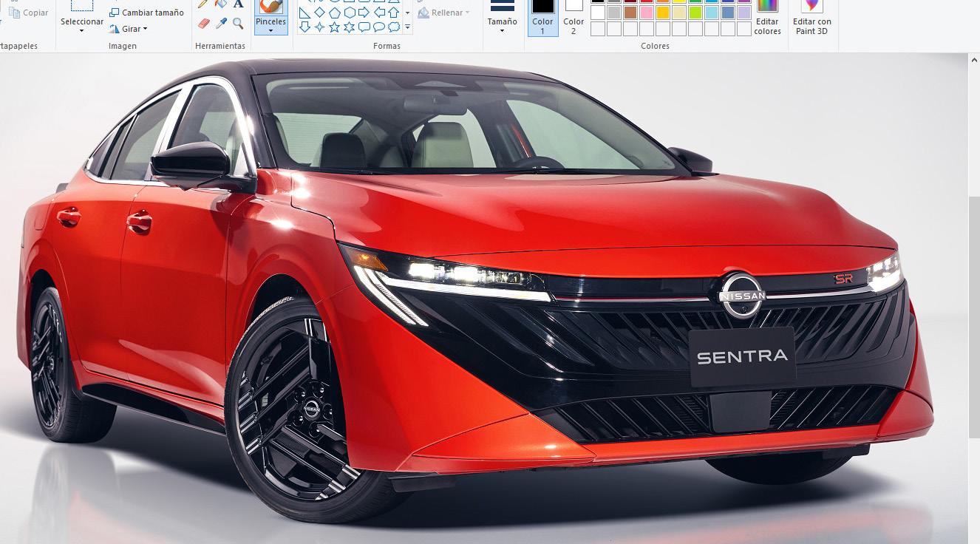Click the greyed Copiar button
Viewport: 980px width, 544px height.
[29, 13]
